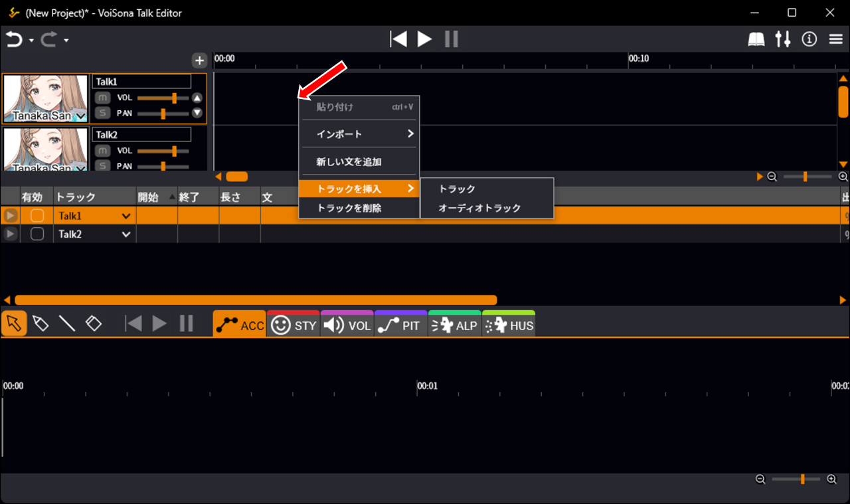Switch to the STY tab
This screenshot has width=850, height=504.
click(x=294, y=324)
